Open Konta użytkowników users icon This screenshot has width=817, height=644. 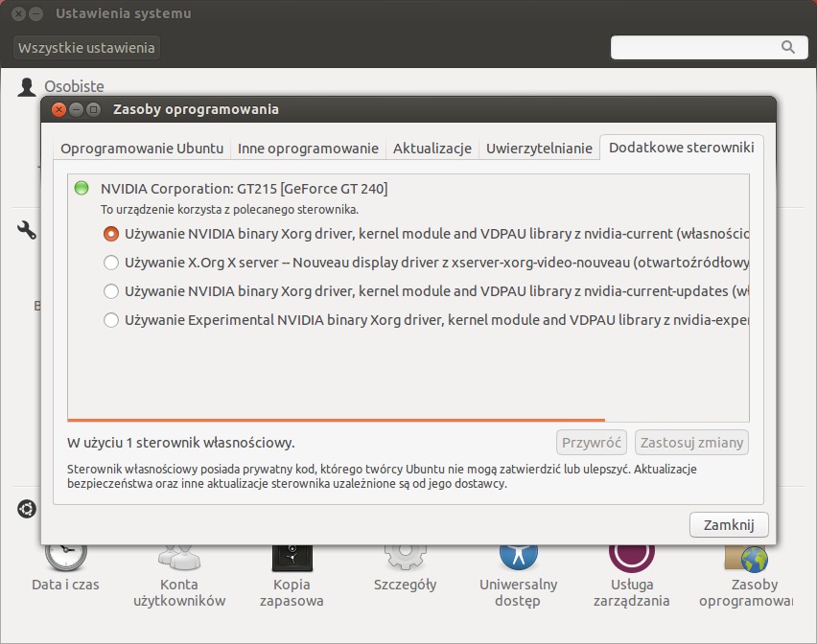(179, 558)
